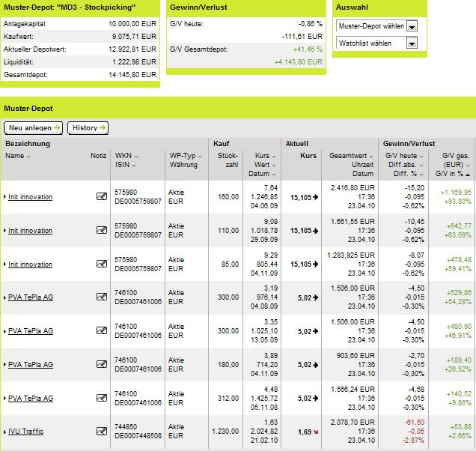The height and width of the screenshot is (451, 476).
Task: Sort by Gesamtwert arrow icon
Action: pos(371,157)
